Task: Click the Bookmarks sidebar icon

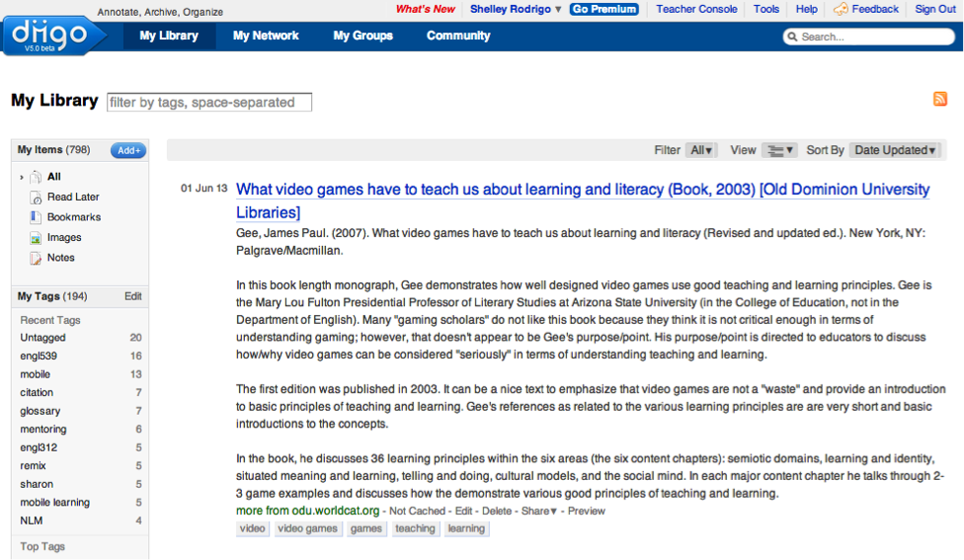Action: tap(37, 217)
